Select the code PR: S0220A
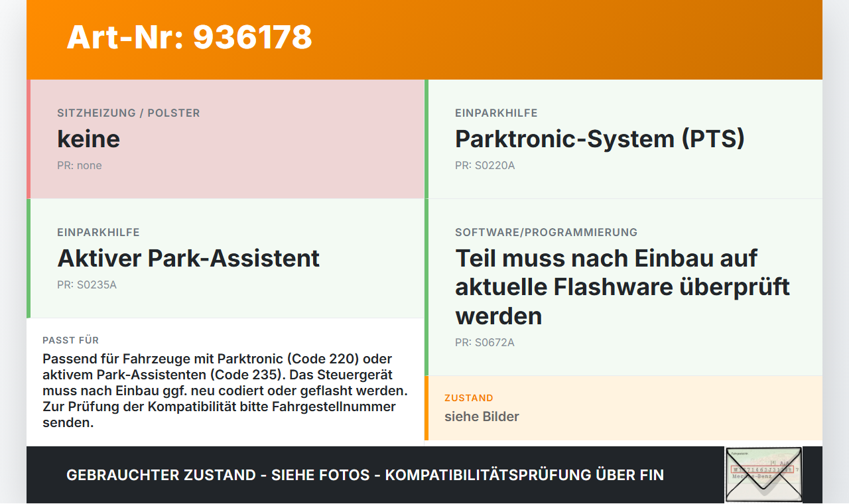The width and height of the screenshot is (849, 504). (x=485, y=166)
